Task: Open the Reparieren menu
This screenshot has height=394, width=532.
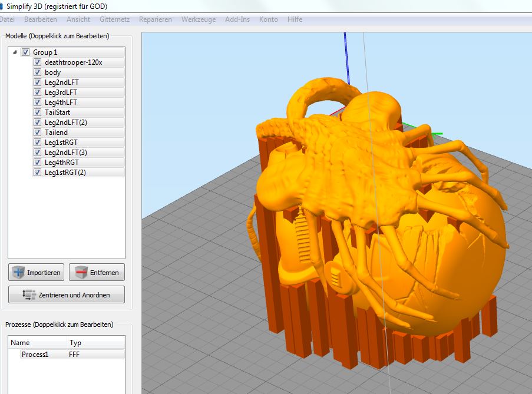Action: tap(156, 19)
